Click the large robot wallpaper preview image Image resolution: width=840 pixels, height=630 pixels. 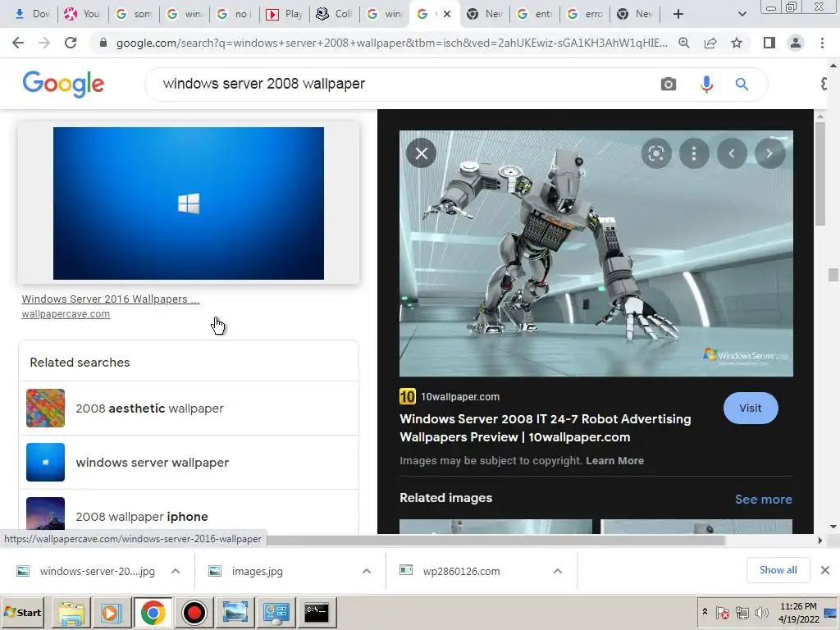(596, 253)
